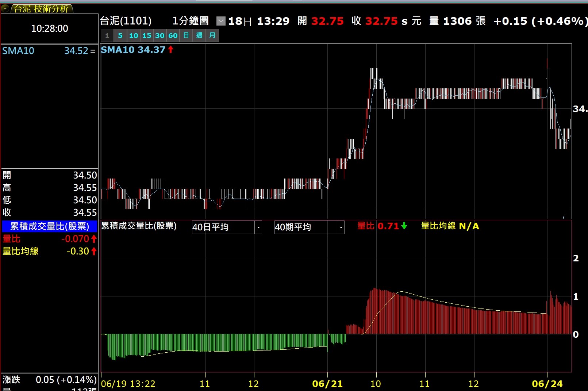Click the gray dropdown icon before 18日
588x391 pixels.
tap(221, 21)
